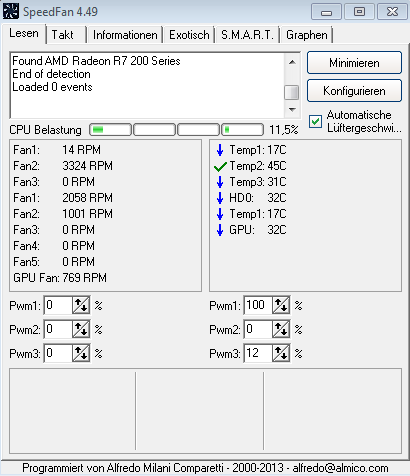Show the Graphen tab
Screen dimensions: 410x476
pyautogui.click(x=307, y=35)
